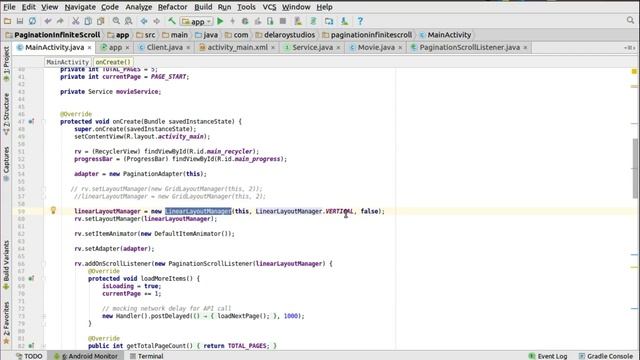
Task: Toggle the Terminal tool window
Action: point(147,356)
